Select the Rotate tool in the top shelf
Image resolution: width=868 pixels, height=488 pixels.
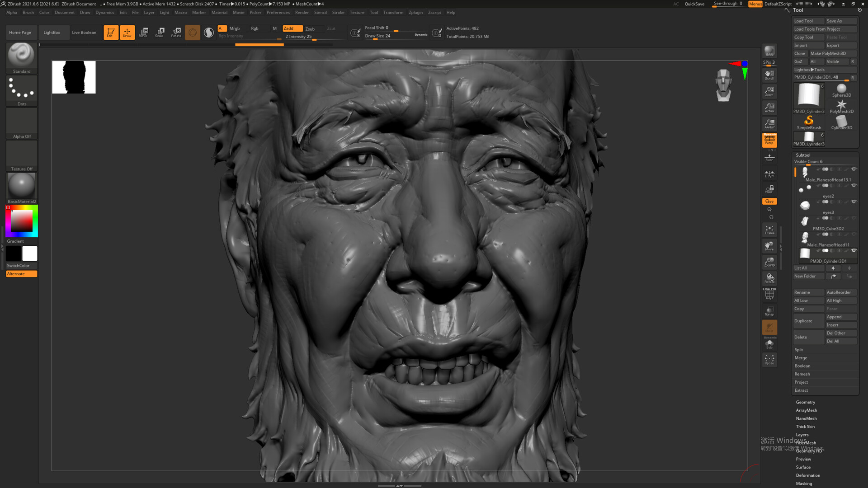(176, 32)
